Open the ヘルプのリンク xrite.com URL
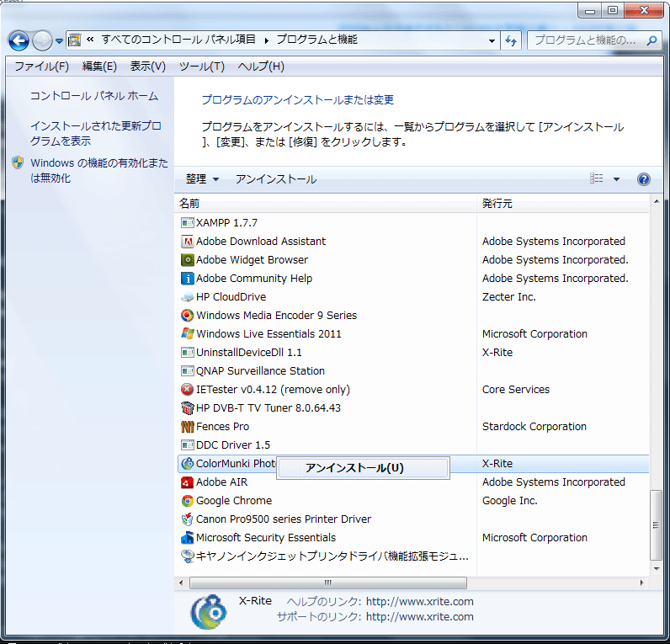 pos(420,602)
